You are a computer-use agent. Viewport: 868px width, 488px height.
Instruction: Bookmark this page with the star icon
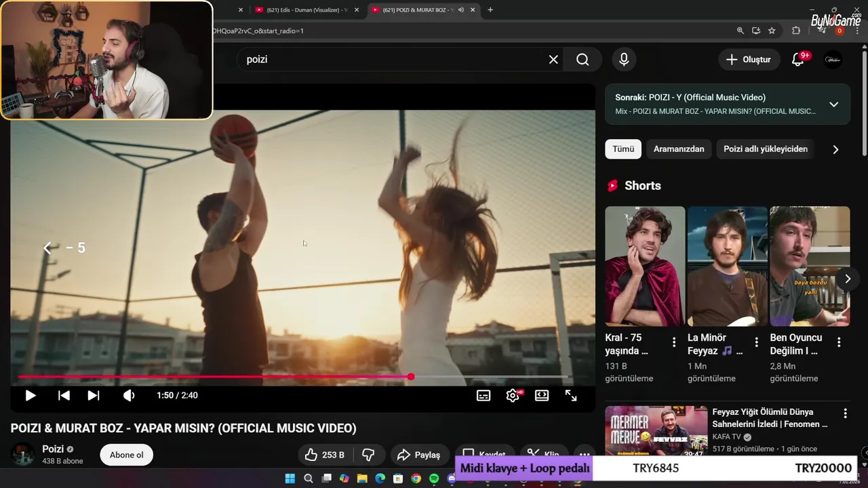(772, 30)
